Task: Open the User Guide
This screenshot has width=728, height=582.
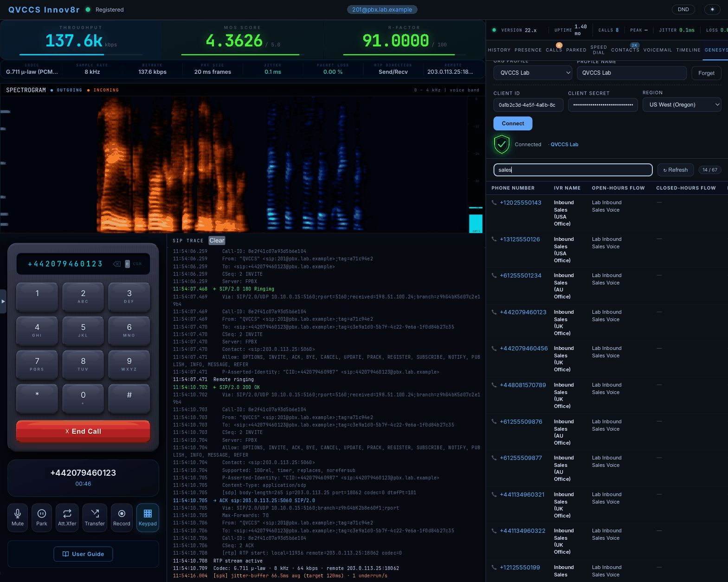Action: pyautogui.click(x=84, y=554)
